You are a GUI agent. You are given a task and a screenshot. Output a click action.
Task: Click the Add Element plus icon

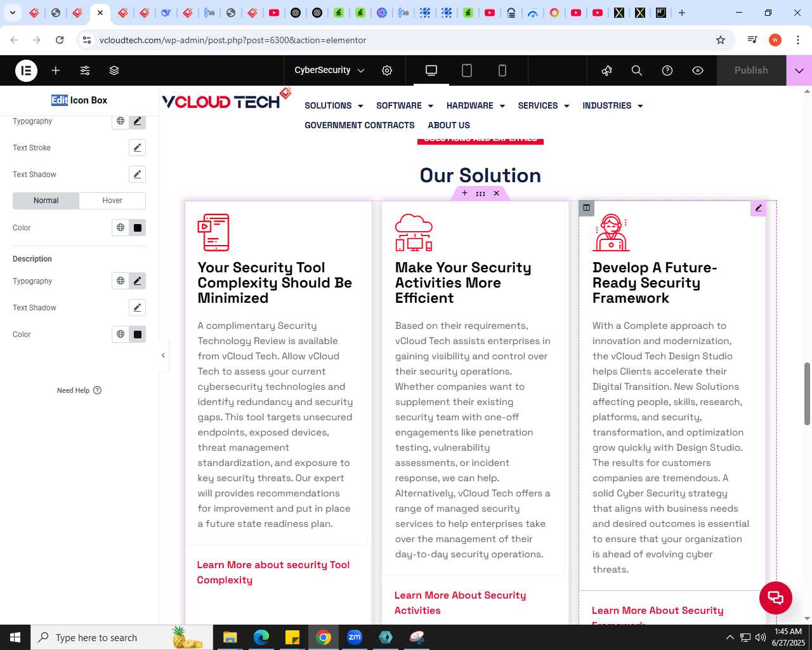click(x=56, y=70)
